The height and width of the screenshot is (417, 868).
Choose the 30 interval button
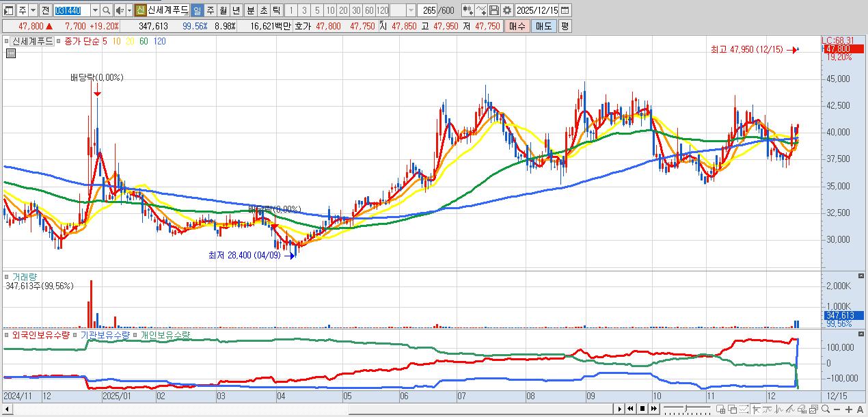coord(356,10)
